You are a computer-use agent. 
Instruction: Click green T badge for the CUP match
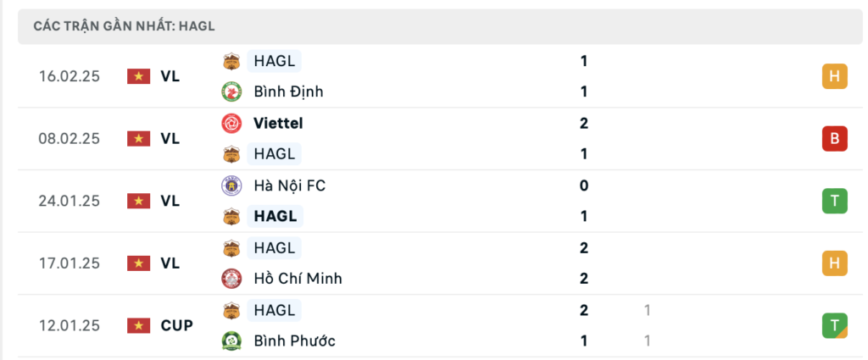834,325
